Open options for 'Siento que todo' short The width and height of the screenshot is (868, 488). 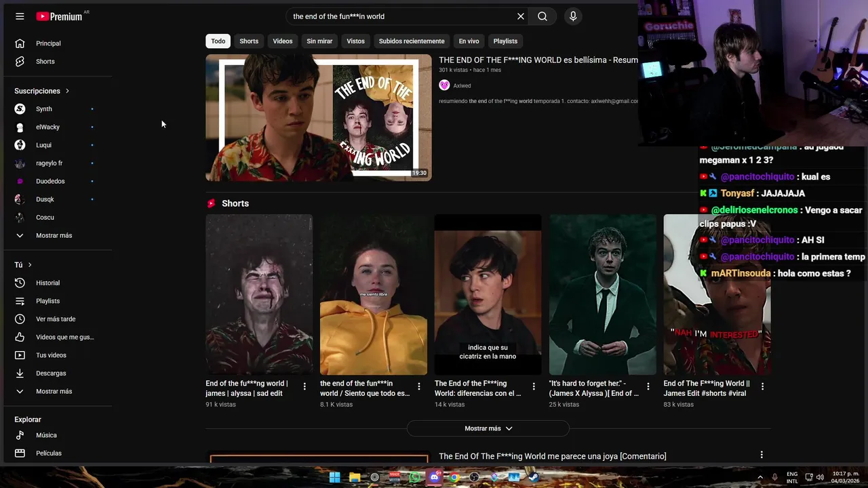(x=419, y=386)
